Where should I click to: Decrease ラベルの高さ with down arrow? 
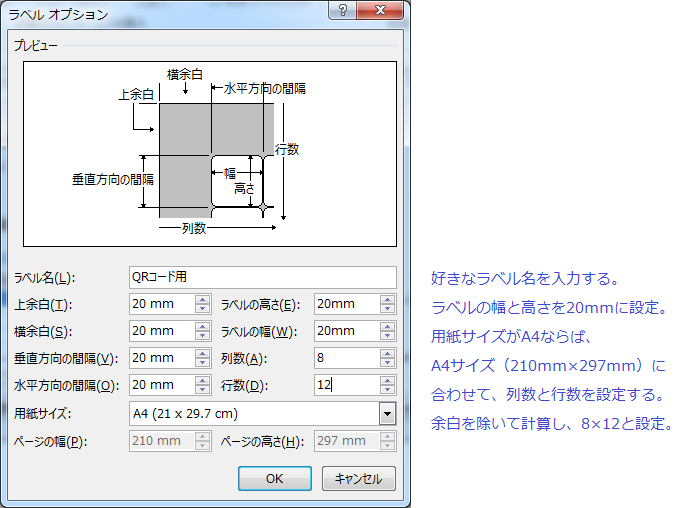click(388, 309)
